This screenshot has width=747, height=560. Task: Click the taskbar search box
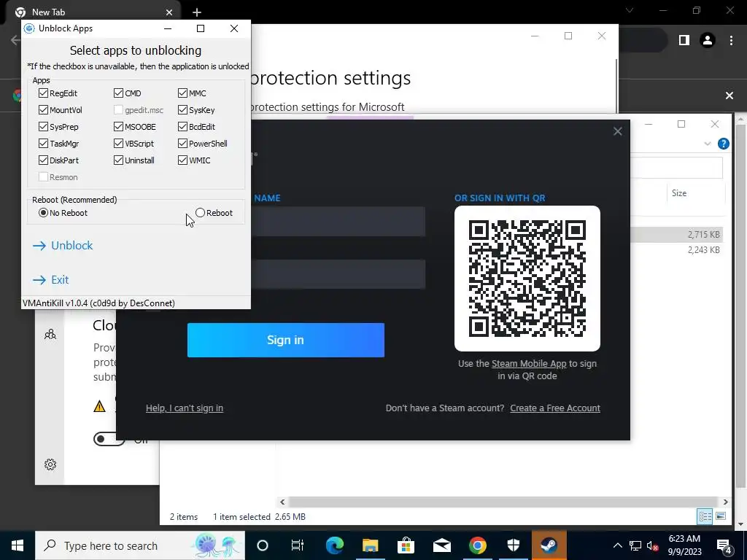tap(140, 545)
